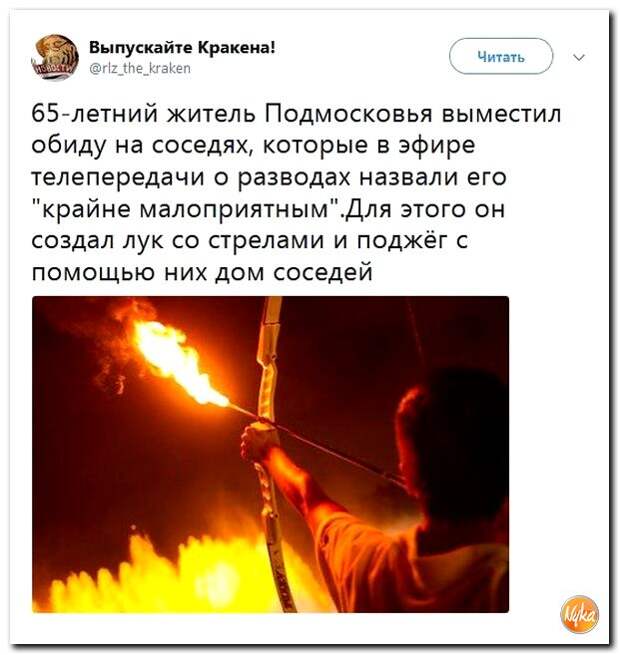This screenshot has height=655, width=620.
Task: Click the last line помощью них дом соседей
Action: tap(202, 272)
